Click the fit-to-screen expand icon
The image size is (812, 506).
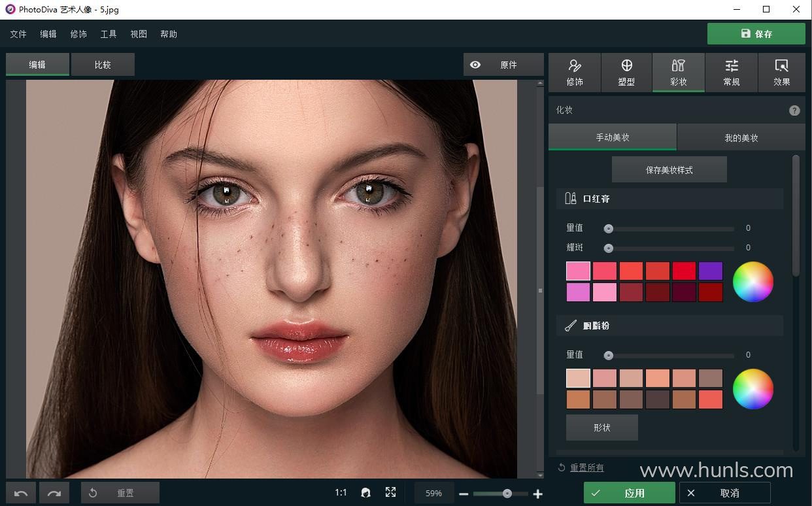click(390, 493)
